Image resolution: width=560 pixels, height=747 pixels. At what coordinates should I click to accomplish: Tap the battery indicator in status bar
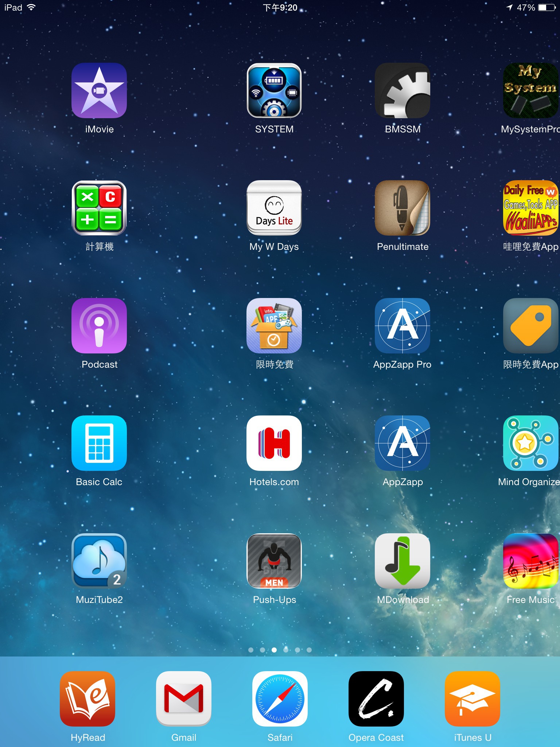coord(547,7)
